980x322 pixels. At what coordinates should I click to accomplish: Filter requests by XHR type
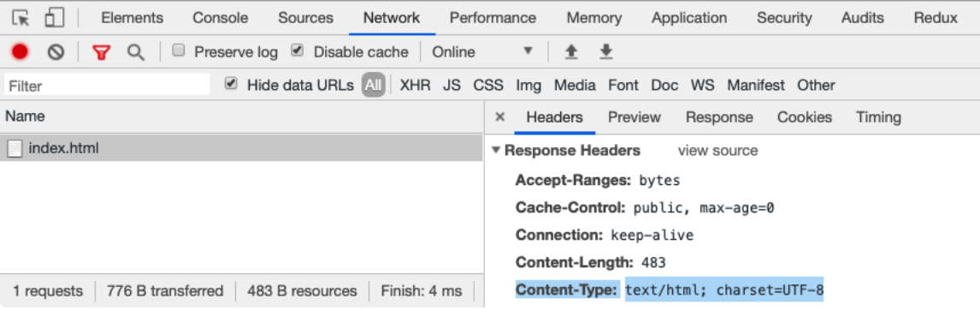coord(416,85)
